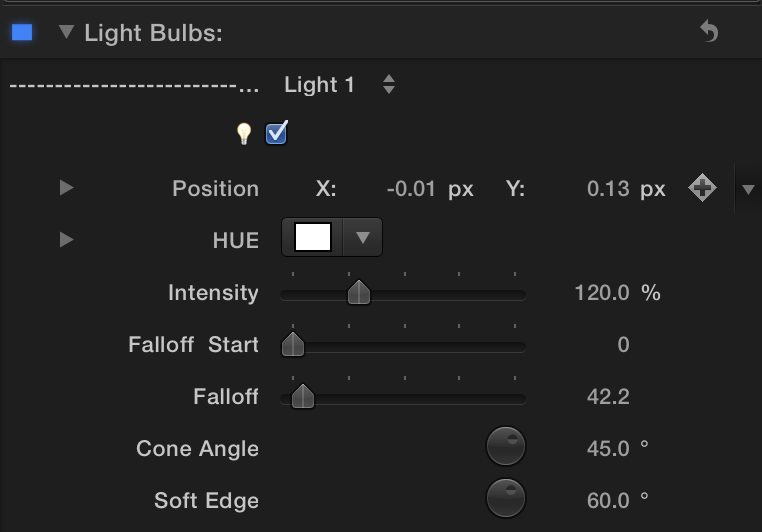Click the reset arrow for Light Bulbs
This screenshot has width=762, height=532.
tap(709, 32)
